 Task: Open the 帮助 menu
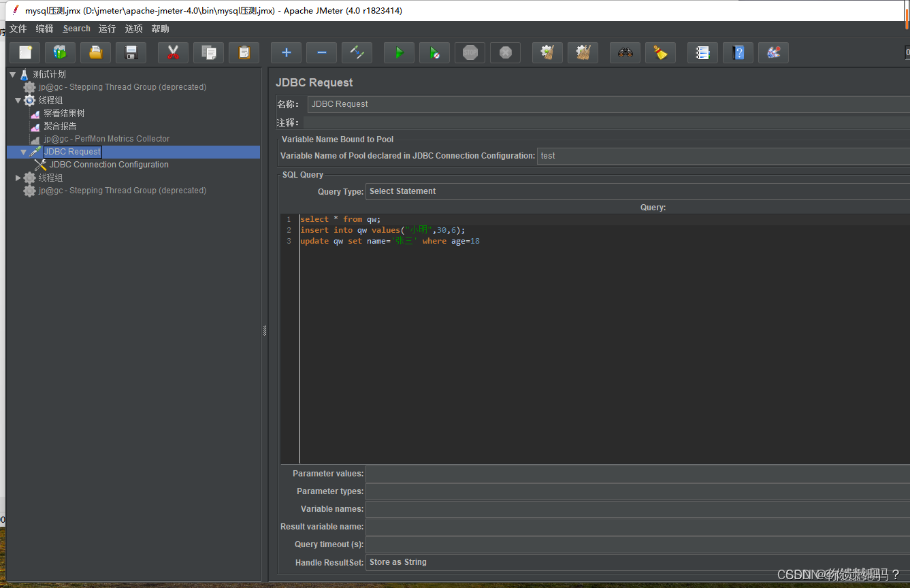pyautogui.click(x=160, y=29)
